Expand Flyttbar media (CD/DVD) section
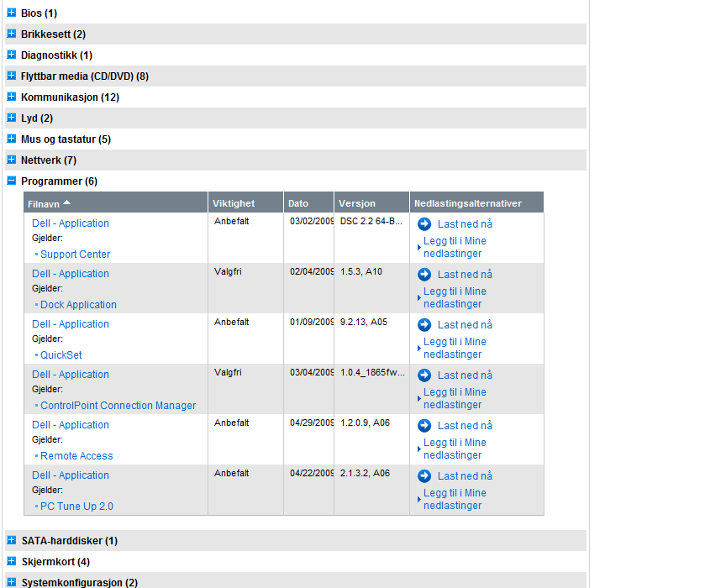 (x=12, y=76)
